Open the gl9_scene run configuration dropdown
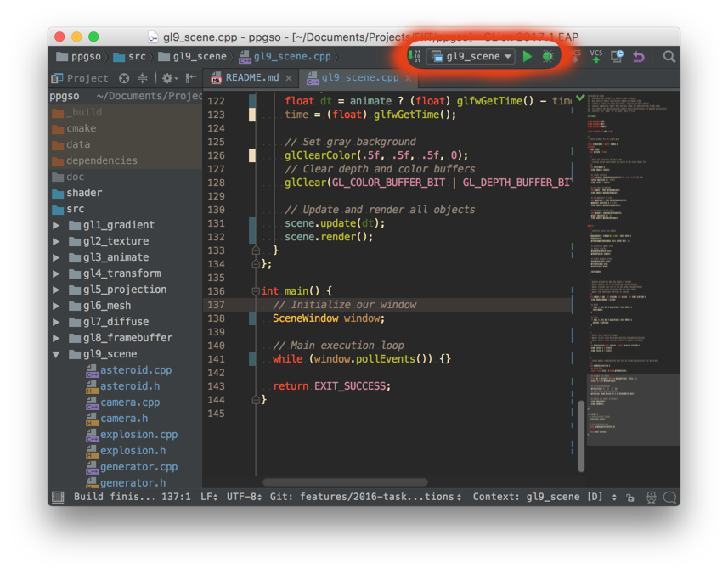This screenshot has height=574, width=728. [x=471, y=57]
